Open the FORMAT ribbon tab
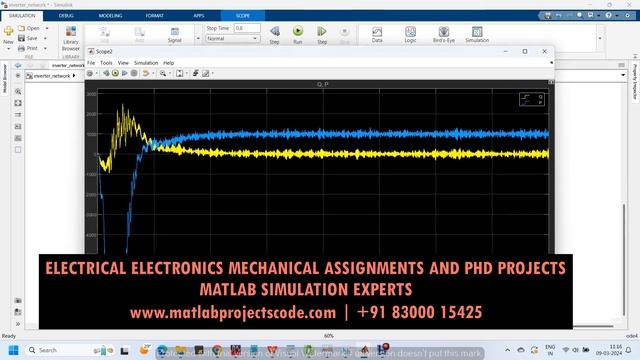640x360 pixels. point(154,16)
